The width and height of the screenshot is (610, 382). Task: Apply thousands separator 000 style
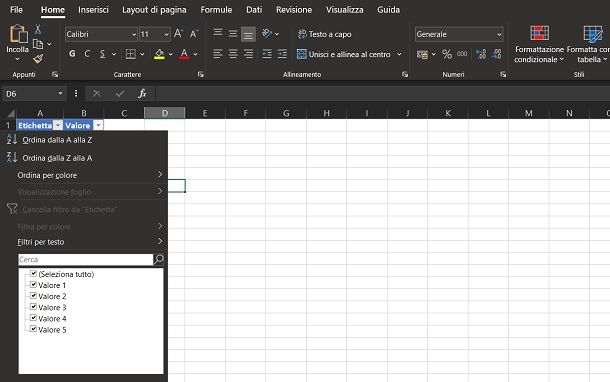tap(462, 54)
